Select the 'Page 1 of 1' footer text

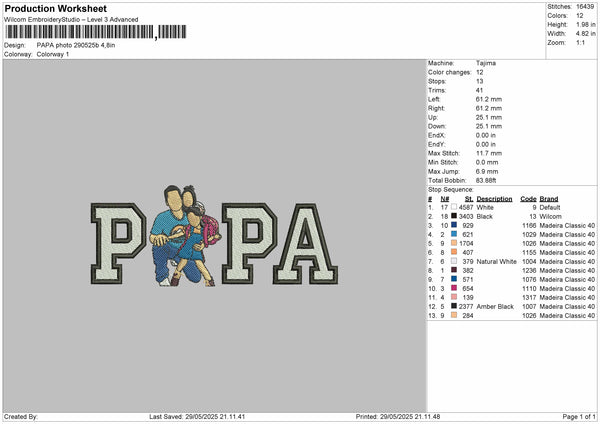click(579, 417)
